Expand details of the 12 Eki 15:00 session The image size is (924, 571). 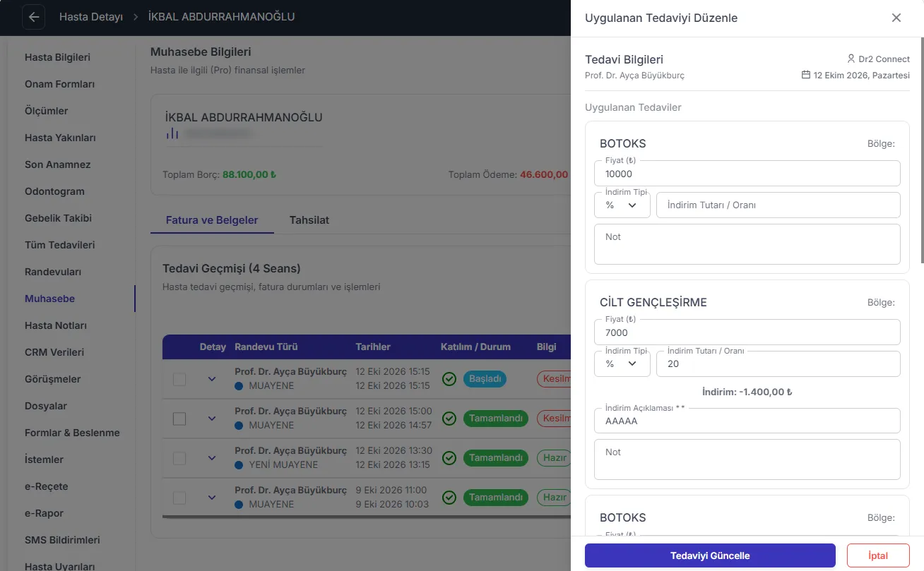tap(212, 419)
